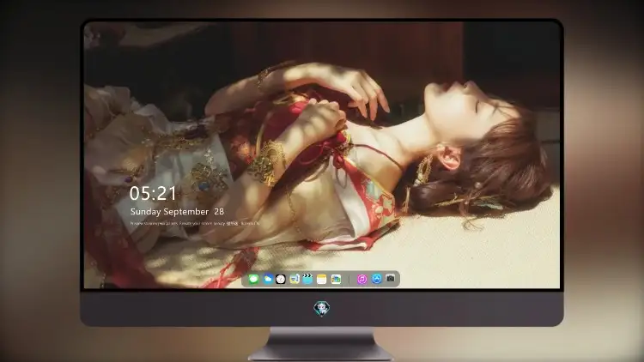This screenshot has width=644, height=362.
Task: Click the logo on the monitor's chin
Action: tap(322, 308)
